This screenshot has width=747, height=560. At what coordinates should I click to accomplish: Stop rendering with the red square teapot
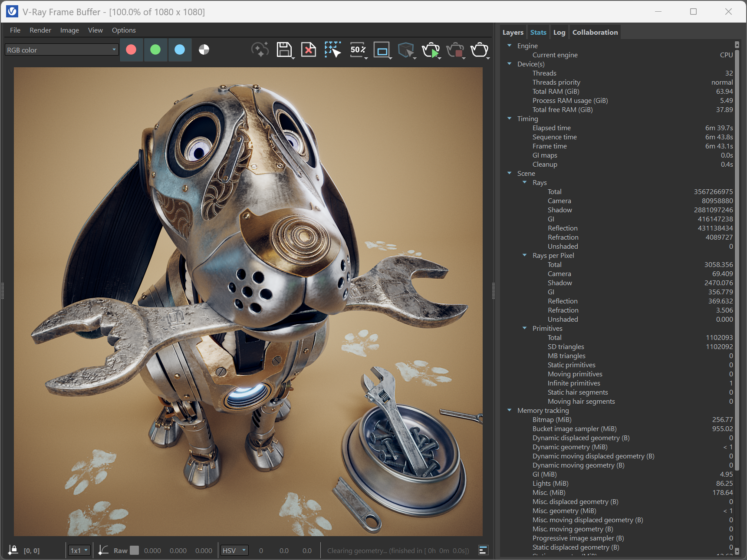(x=455, y=50)
